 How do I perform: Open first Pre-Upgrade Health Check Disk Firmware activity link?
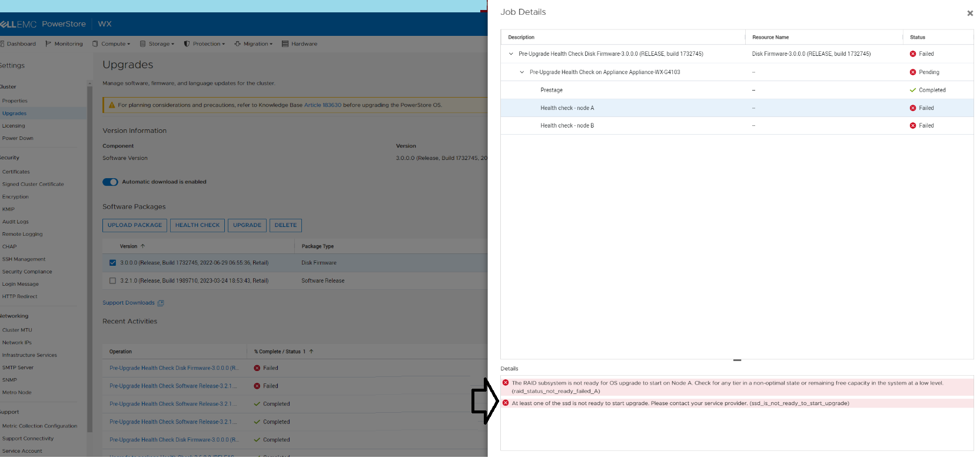click(x=174, y=368)
